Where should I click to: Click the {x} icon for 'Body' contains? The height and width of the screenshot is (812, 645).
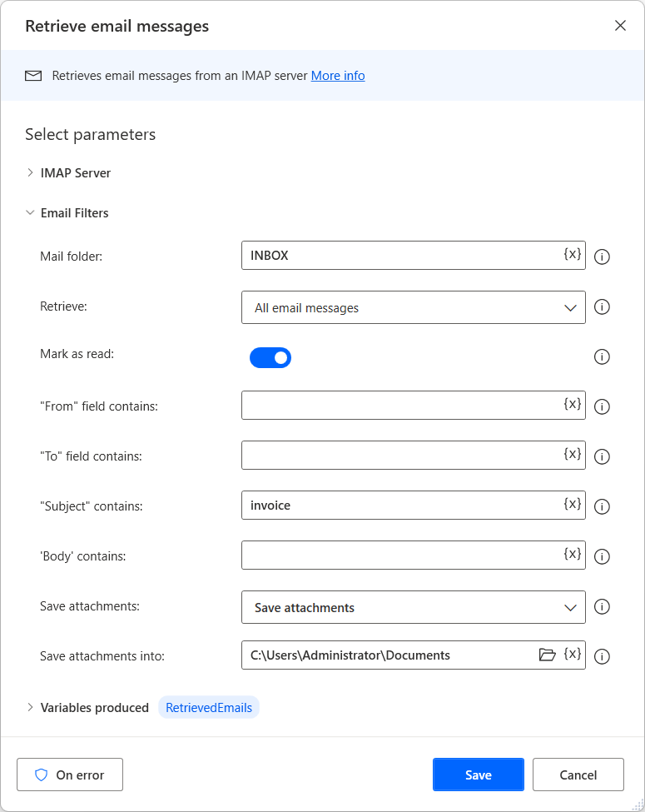572,555
